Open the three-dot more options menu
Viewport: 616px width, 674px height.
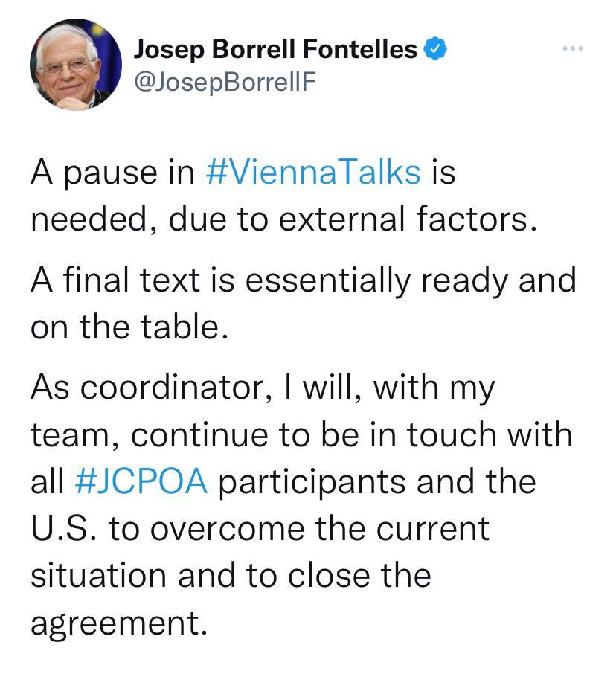click(x=573, y=49)
